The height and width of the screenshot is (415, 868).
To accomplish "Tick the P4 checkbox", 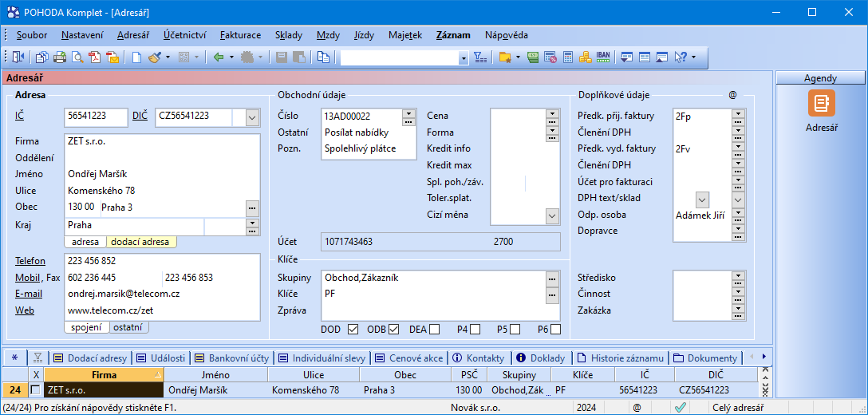I will [475, 330].
